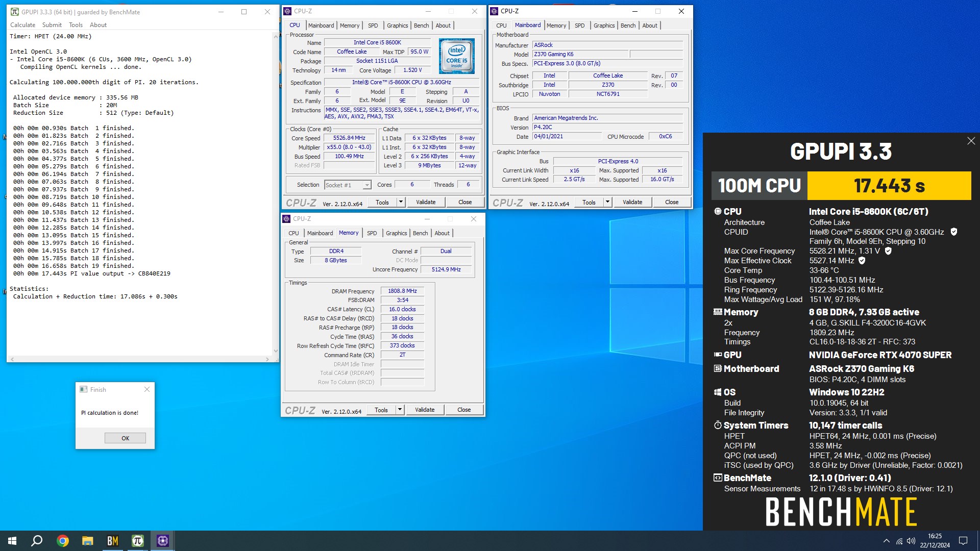This screenshot has height=551, width=980.
Task: Open File Explorer from taskbar
Action: (x=87, y=541)
